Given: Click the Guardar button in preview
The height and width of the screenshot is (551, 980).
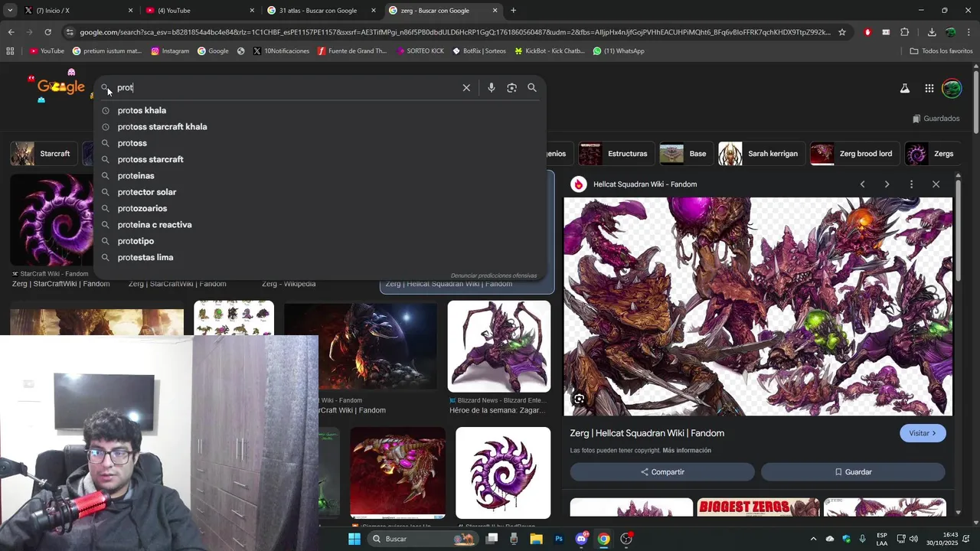Looking at the screenshot, I should [853, 472].
